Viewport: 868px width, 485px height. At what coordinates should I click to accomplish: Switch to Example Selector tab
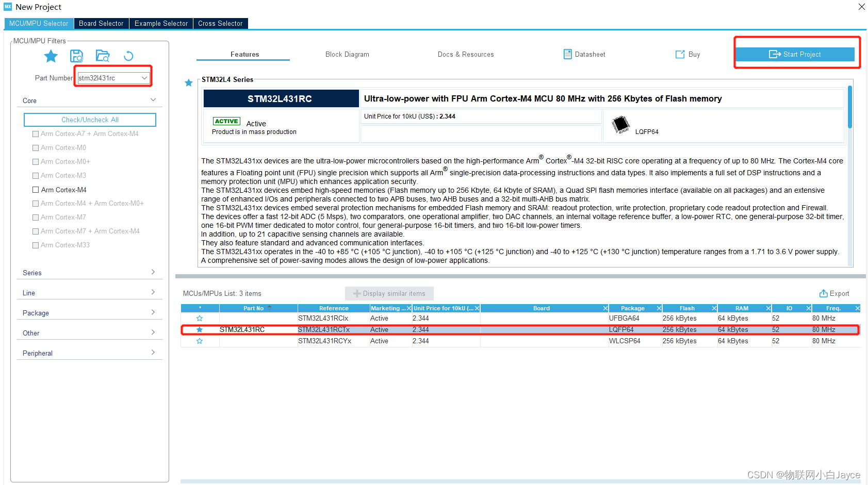[161, 24]
